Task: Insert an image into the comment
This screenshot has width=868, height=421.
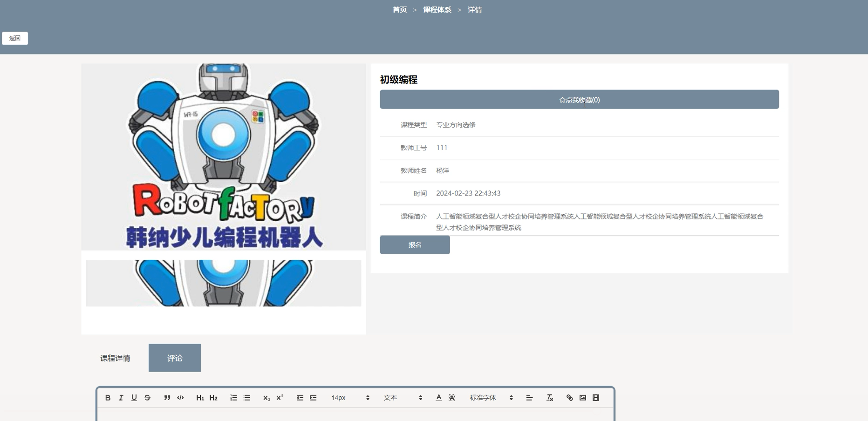Action: click(x=582, y=398)
